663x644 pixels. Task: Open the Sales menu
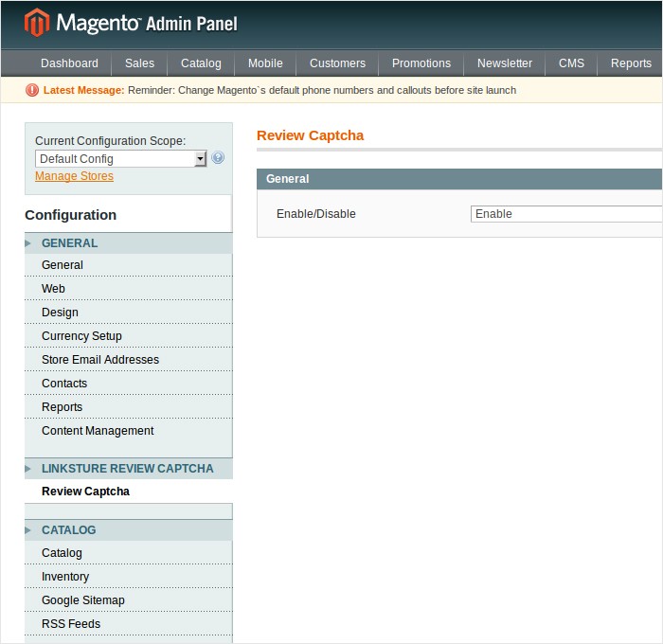point(139,63)
